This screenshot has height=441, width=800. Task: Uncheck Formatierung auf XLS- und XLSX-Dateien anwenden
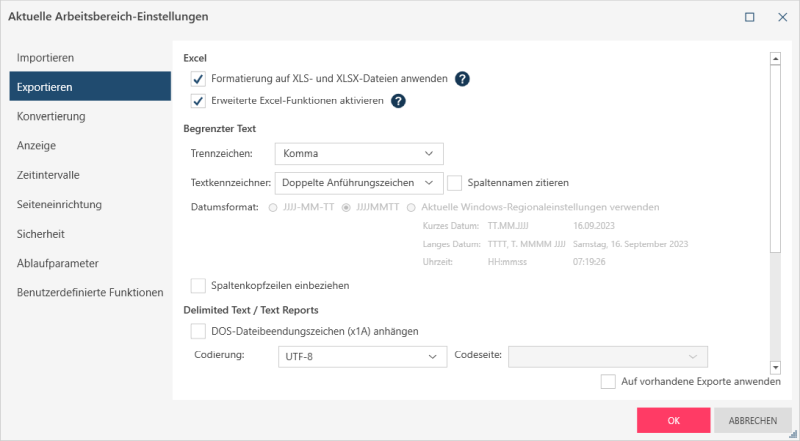[198, 79]
